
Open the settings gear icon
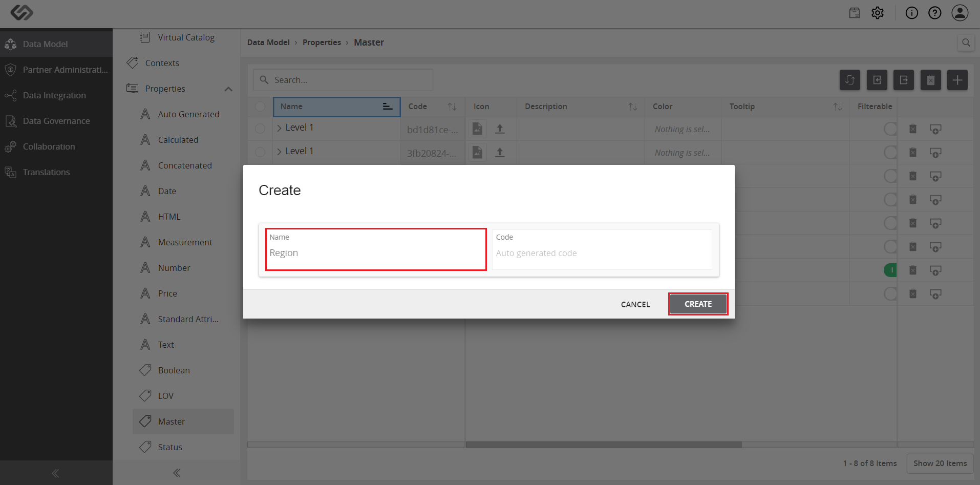pyautogui.click(x=878, y=13)
